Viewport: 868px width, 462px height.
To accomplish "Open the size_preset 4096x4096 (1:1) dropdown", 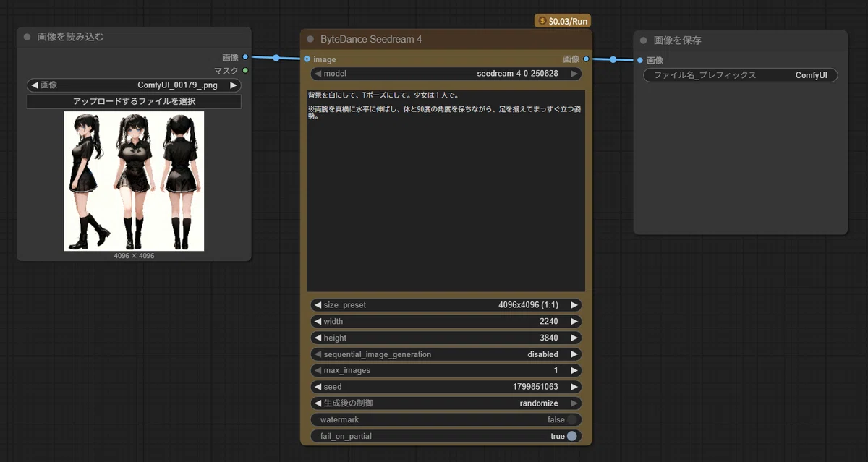I will click(x=446, y=305).
